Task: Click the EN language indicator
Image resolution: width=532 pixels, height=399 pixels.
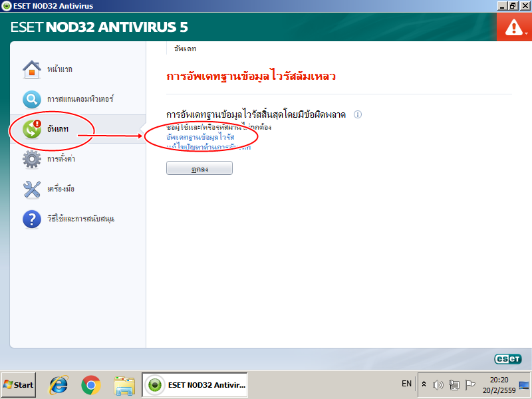Action: (406, 384)
